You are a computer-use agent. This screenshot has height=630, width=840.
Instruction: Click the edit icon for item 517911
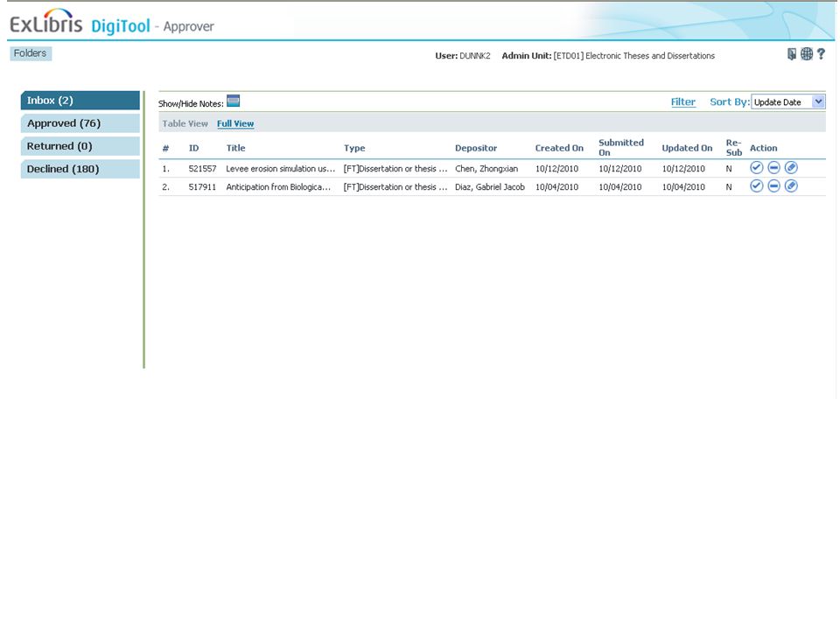pos(791,185)
